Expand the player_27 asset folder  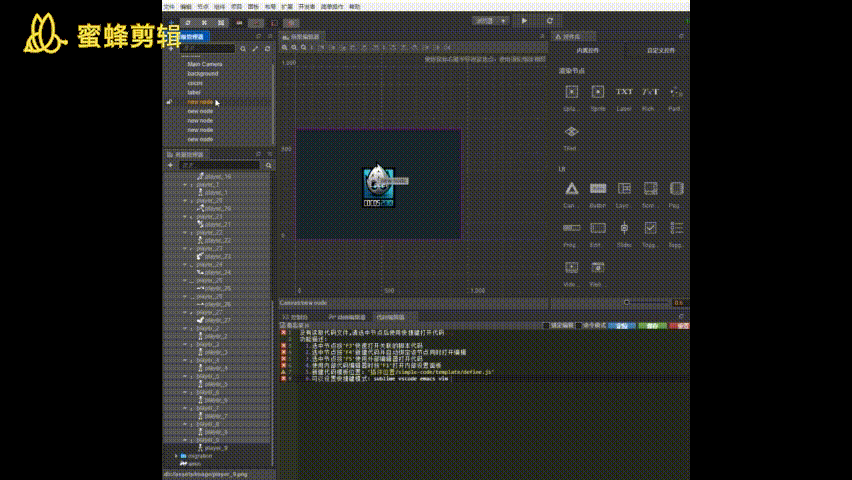tap(185, 313)
